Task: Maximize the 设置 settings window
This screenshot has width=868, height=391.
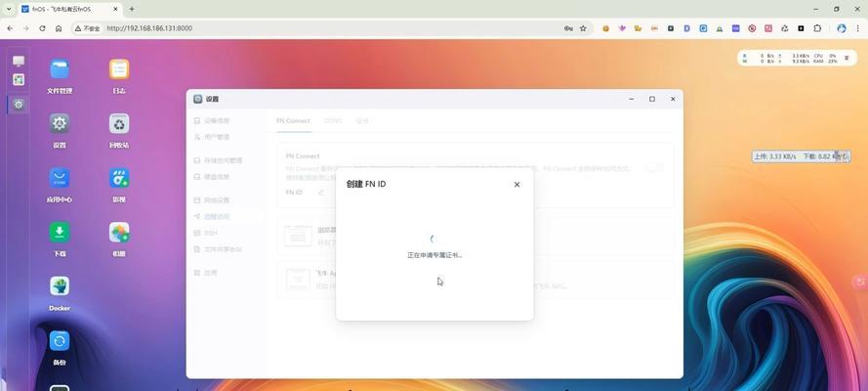Action: 652,99
